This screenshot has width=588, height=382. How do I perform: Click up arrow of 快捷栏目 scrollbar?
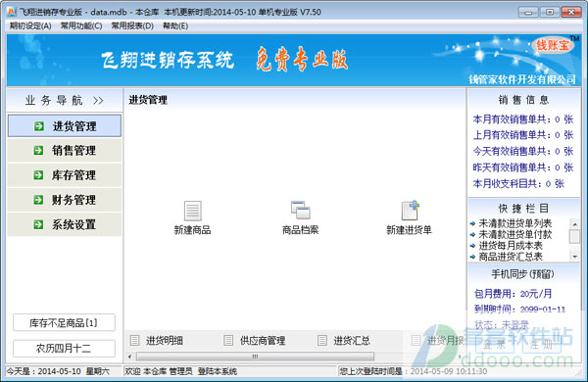pyautogui.click(x=574, y=224)
